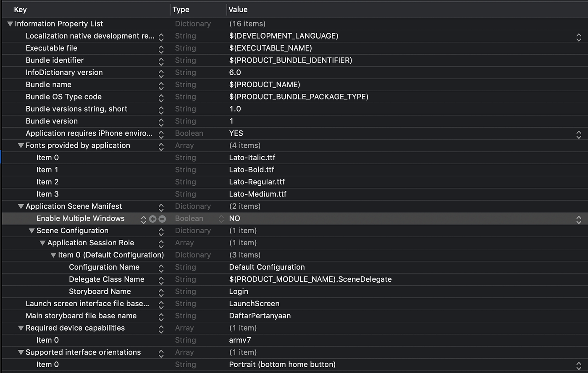Click the chevron icon beside Configuration Name key

(161, 267)
